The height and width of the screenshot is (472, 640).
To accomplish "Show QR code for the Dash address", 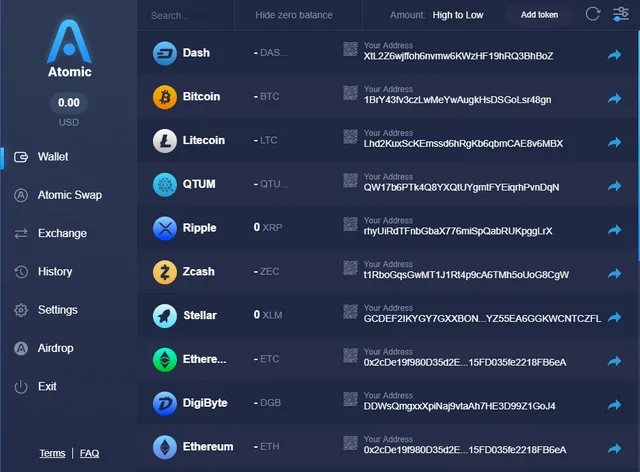I will [x=350, y=49].
